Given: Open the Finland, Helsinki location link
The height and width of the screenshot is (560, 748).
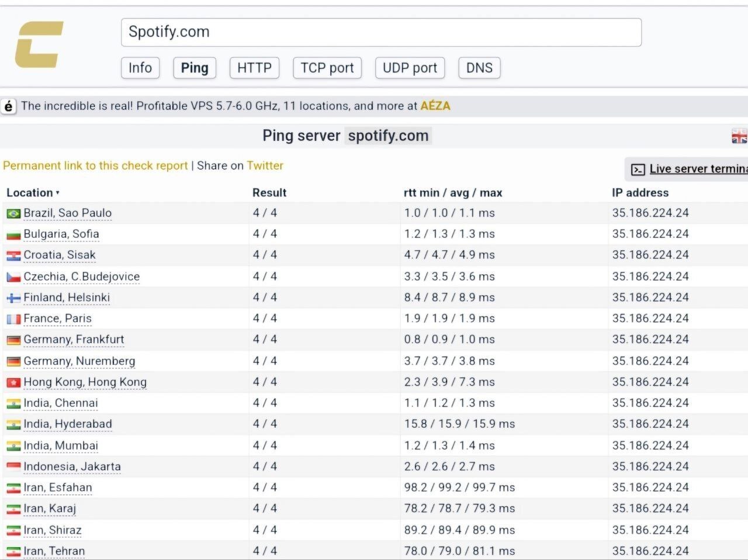Looking at the screenshot, I should click(67, 298).
